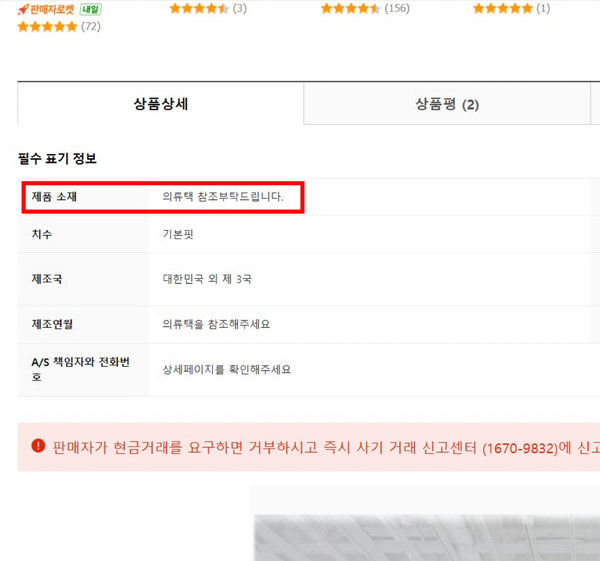The width and height of the screenshot is (600, 561).
Task: Click the 판매자로켓 rocket badge
Action: [46, 9]
